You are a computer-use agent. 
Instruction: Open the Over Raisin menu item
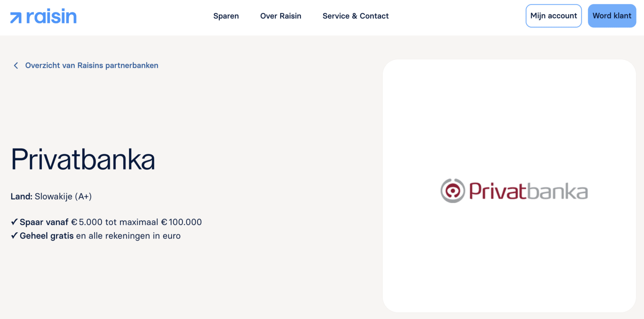pos(280,16)
